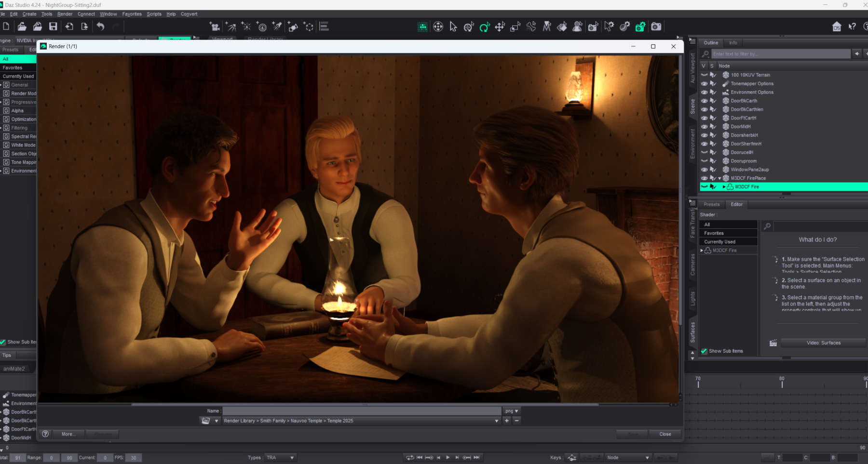Select the Universal move tool icon
This screenshot has height=464, width=868.
tap(438, 27)
